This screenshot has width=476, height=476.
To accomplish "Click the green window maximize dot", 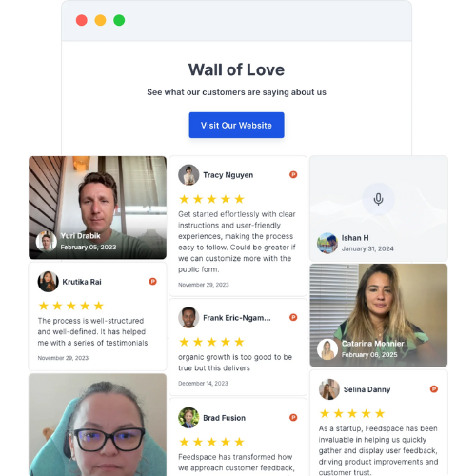I will pos(119,20).
